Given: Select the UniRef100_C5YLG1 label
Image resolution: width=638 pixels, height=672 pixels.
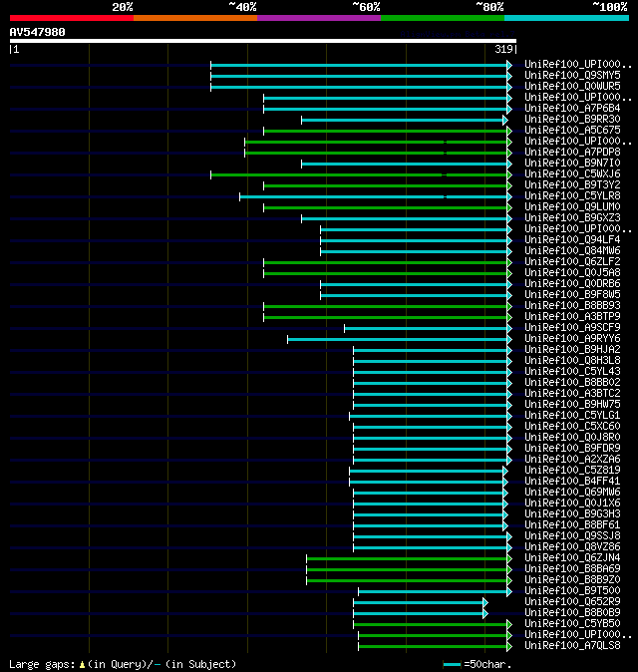Looking at the screenshot, I should pyautogui.click(x=572, y=416).
